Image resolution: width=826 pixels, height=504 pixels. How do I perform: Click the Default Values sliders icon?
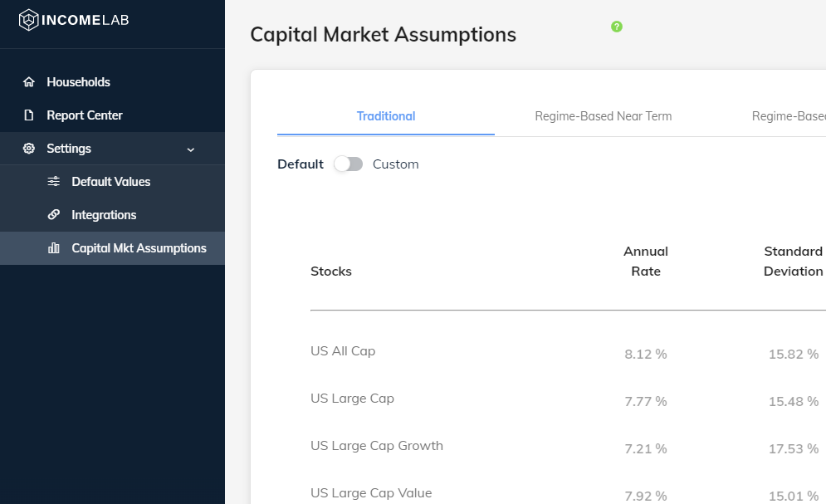54,182
